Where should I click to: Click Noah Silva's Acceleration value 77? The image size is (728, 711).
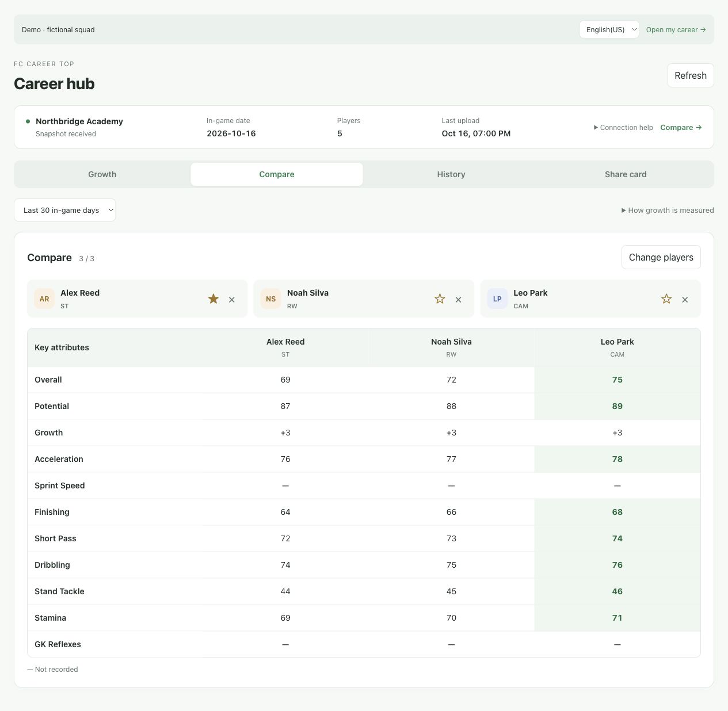[451, 459]
